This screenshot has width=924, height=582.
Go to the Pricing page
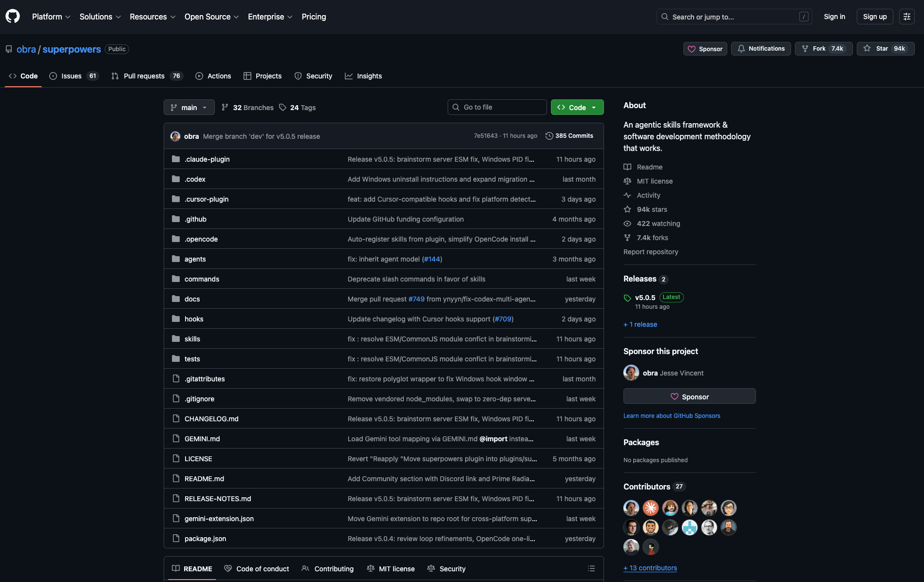click(x=314, y=17)
